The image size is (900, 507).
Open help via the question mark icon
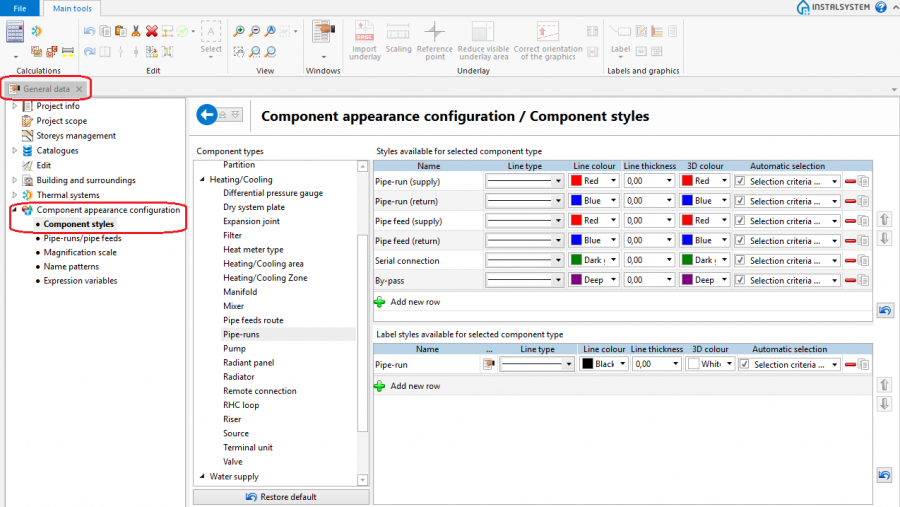(880, 7)
